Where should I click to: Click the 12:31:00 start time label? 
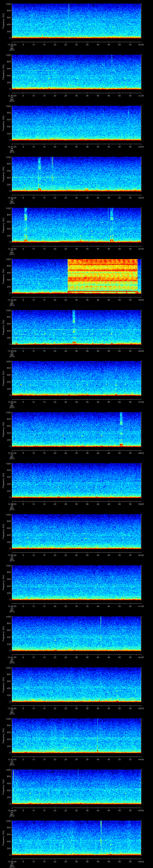12,147
